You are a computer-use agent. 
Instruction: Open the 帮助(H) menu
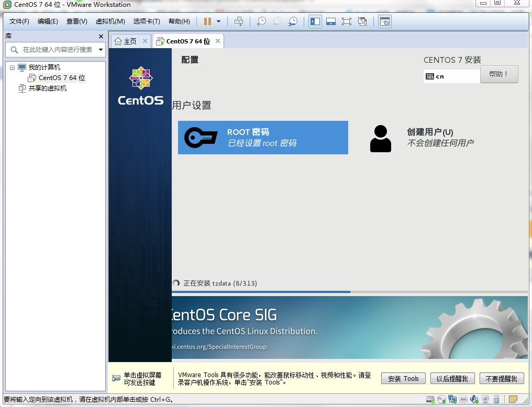tap(179, 21)
